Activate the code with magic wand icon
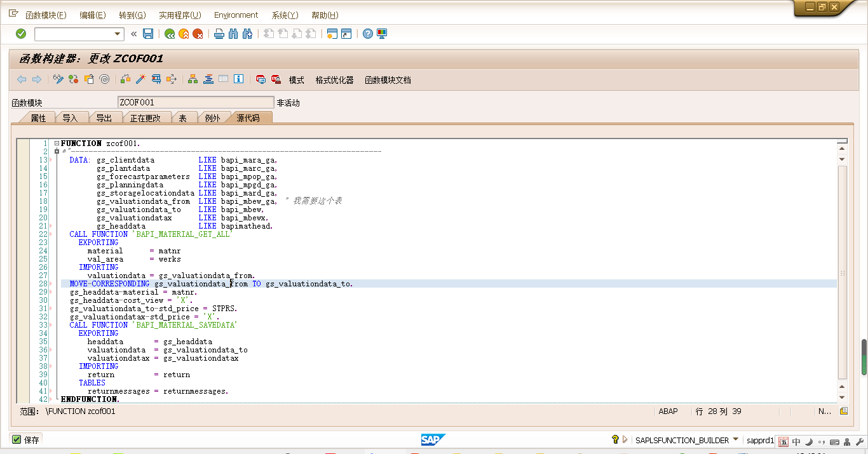 (140, 79)
